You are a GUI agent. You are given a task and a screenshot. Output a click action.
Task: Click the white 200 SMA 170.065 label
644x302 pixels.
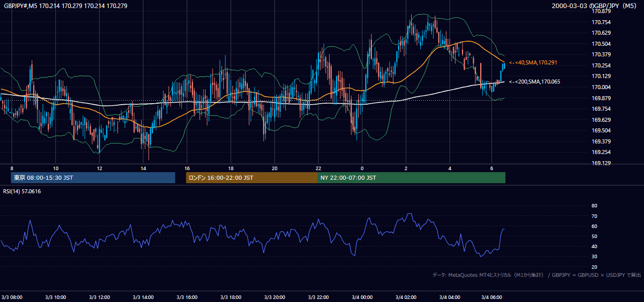click(534, 82)
